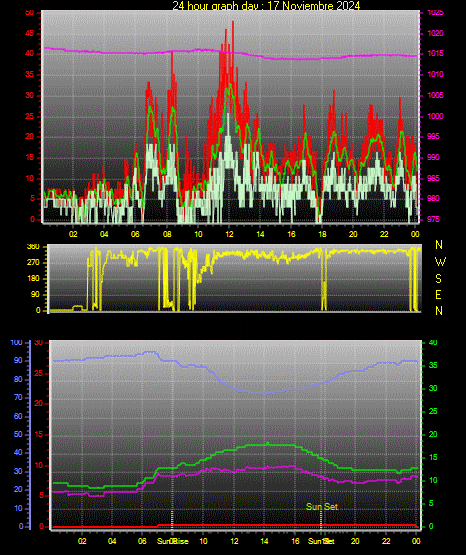Click the blue 50 humidity axis label
This screenshot has width=466, height=555.
pyautogui.click(x=18, y=434)
